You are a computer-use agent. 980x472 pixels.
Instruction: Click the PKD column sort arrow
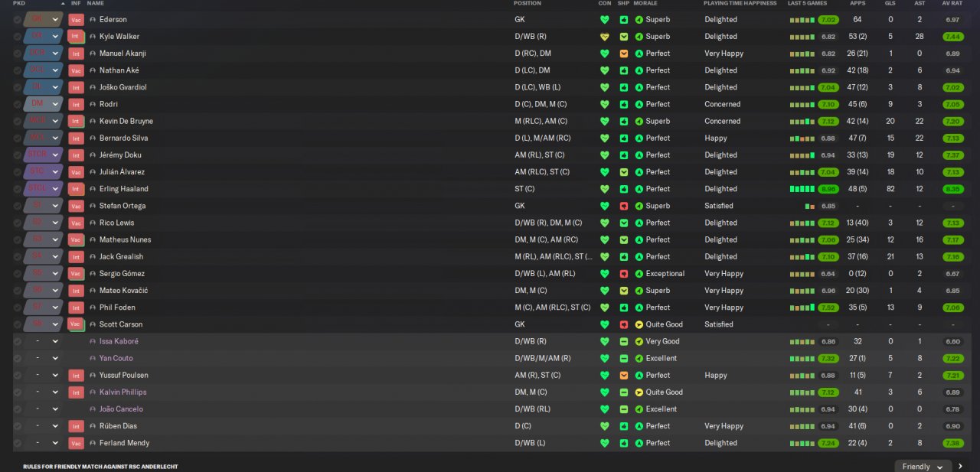[x=63, y=4]
